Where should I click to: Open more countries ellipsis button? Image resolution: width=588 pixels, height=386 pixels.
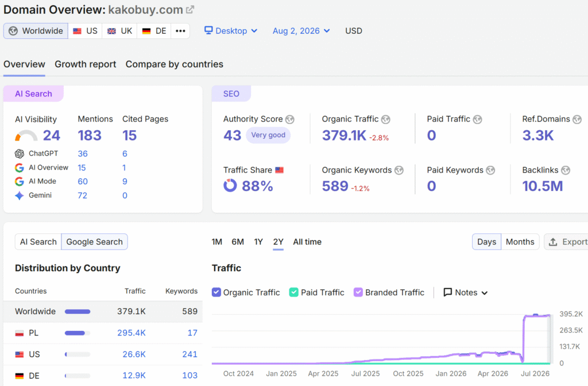180,31
